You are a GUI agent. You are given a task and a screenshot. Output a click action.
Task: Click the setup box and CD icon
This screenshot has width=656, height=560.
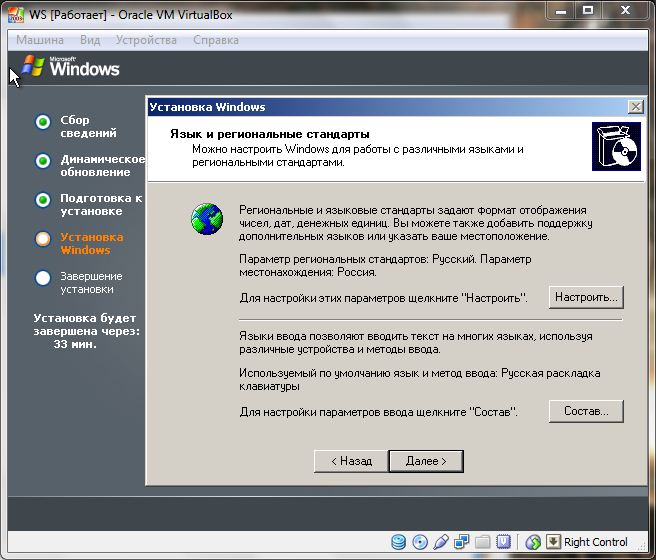(616, 146)
